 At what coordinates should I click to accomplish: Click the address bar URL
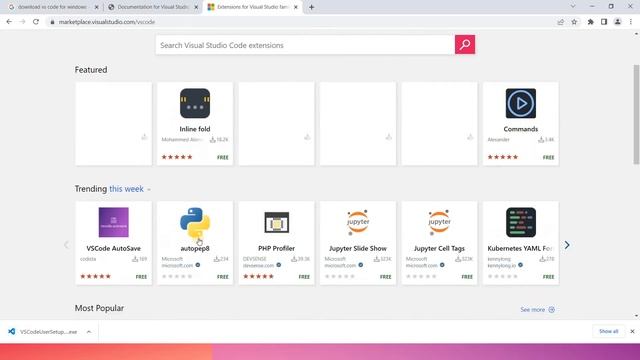107,22
